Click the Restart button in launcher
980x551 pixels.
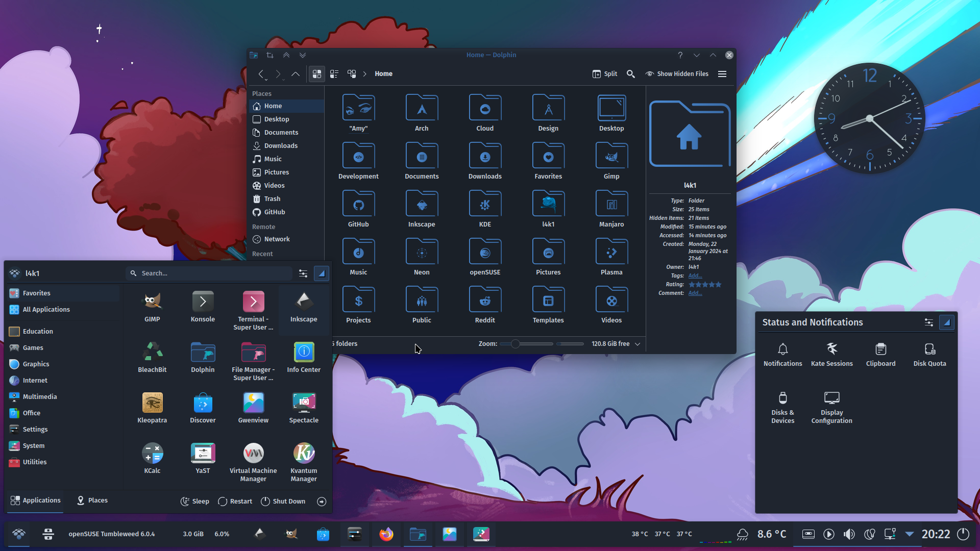[235, 502]
